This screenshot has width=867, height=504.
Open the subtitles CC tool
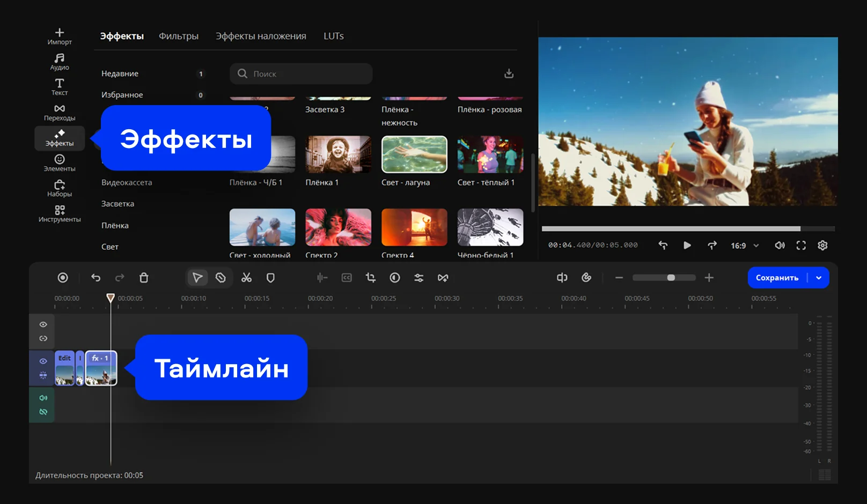[347, 278]
